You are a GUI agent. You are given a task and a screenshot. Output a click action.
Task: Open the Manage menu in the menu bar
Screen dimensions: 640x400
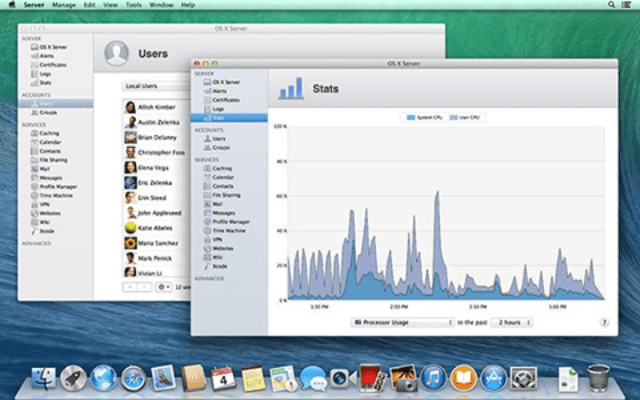(64, 5)
